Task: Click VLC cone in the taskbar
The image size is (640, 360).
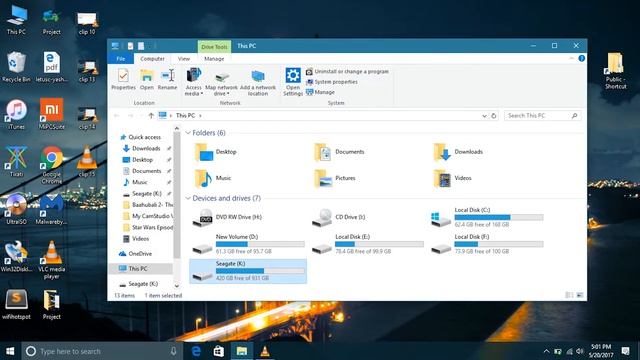Action: coord(264,351)
